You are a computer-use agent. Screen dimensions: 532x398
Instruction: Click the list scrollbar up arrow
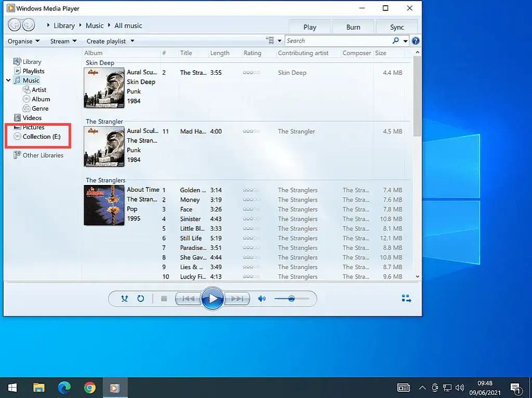coord(417,52)
